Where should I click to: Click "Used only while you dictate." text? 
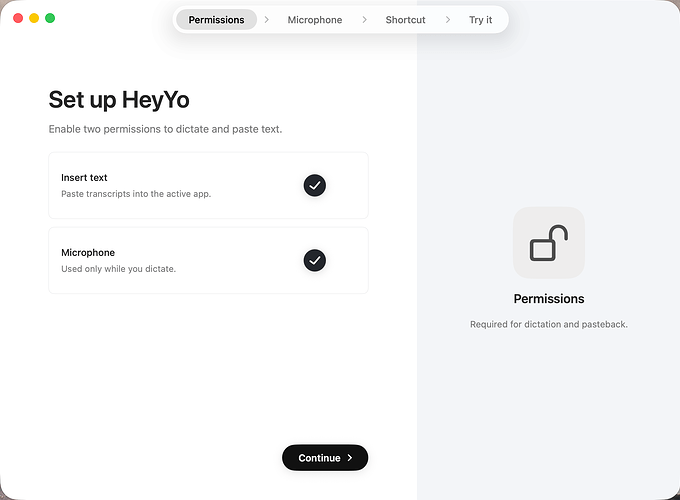click(x=118, y=269)
